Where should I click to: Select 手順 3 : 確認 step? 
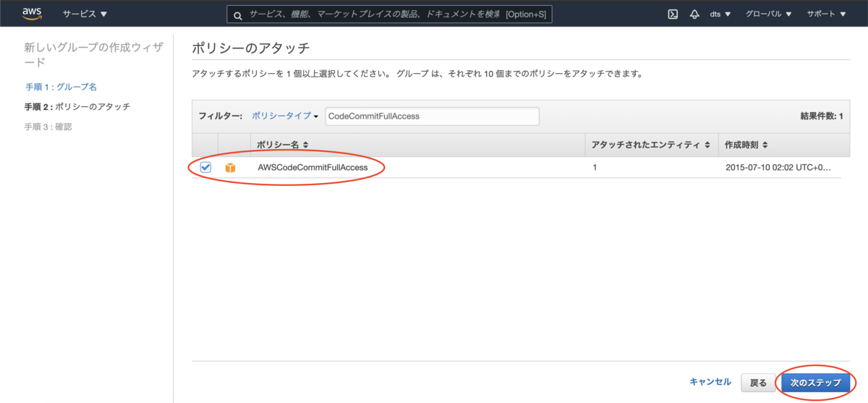(x=48, y=127)
